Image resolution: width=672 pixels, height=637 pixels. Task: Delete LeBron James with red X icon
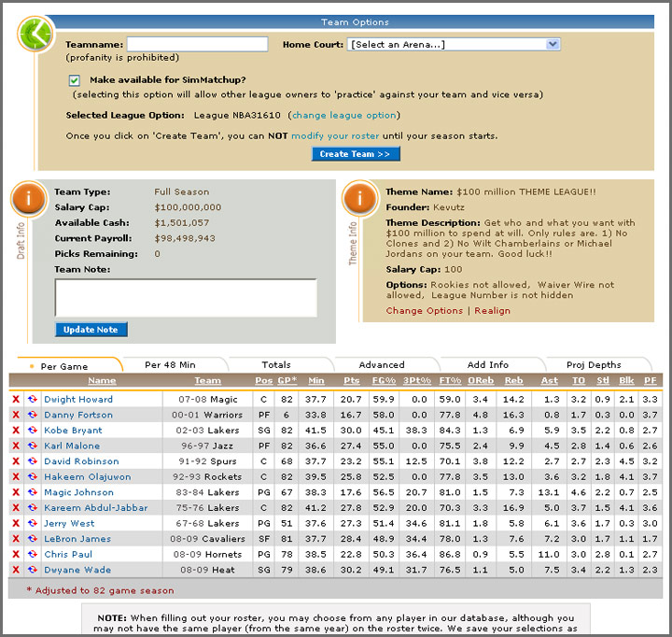[x=15, y=538]
